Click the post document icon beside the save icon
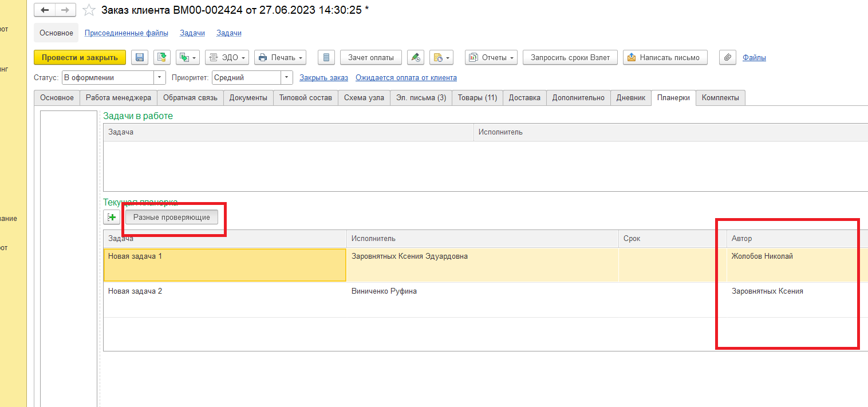 pos(162,57)
